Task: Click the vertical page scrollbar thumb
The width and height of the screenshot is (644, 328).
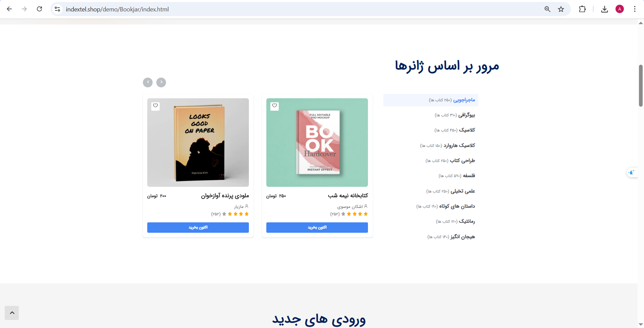Action: (641, 86)
